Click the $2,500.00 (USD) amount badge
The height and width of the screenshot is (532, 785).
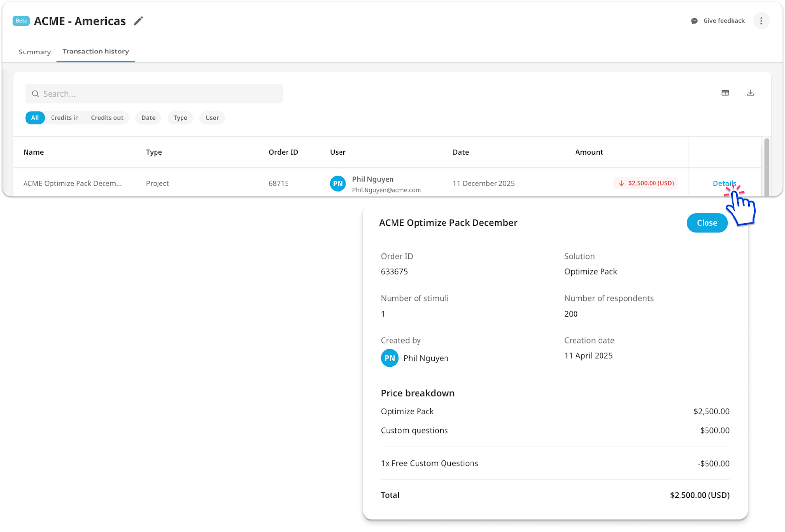[646, 183]
